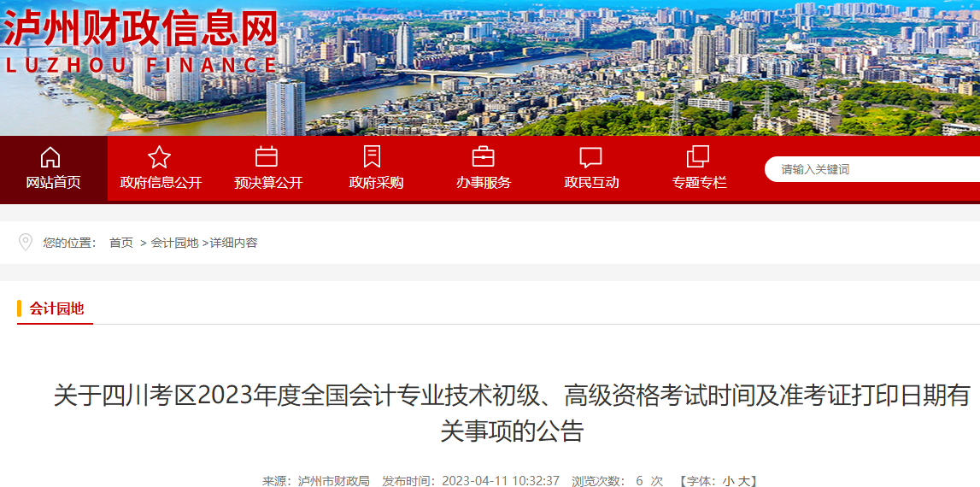Click the location pin icon beside 您的位置
Viewport: 980px width, 487px height.
(x=26, y=242)
